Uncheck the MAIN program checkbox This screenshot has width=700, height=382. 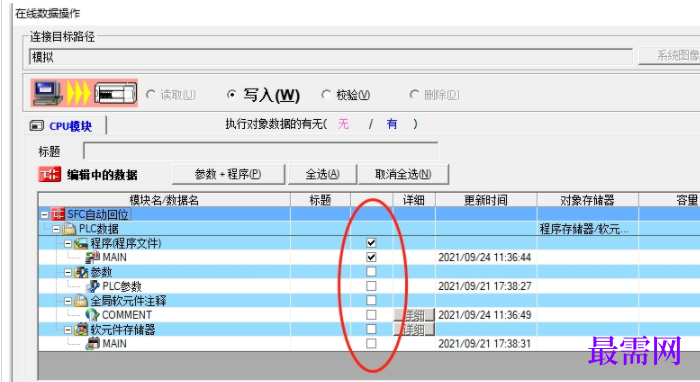point(371,257)
